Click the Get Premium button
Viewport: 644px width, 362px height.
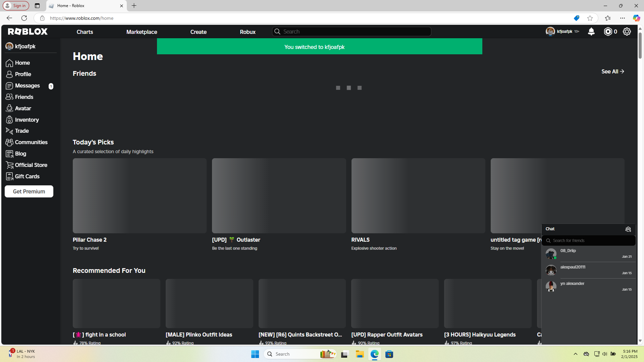(x=29, y=191)
